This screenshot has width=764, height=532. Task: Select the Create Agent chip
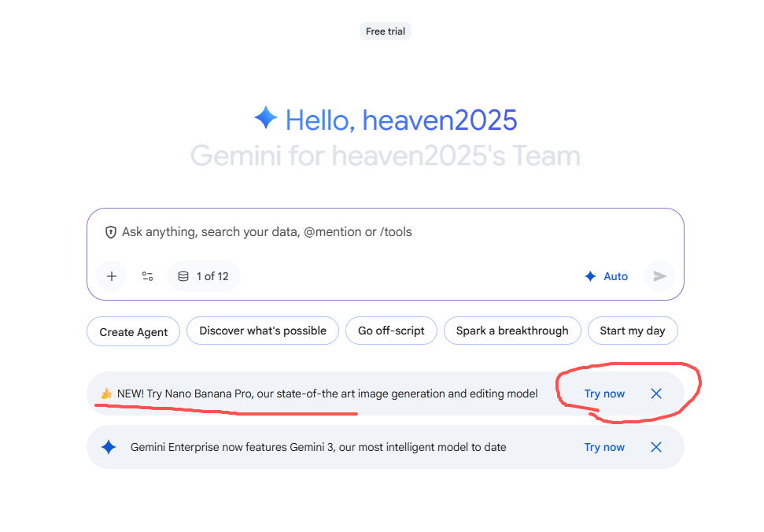click(134, 331)
